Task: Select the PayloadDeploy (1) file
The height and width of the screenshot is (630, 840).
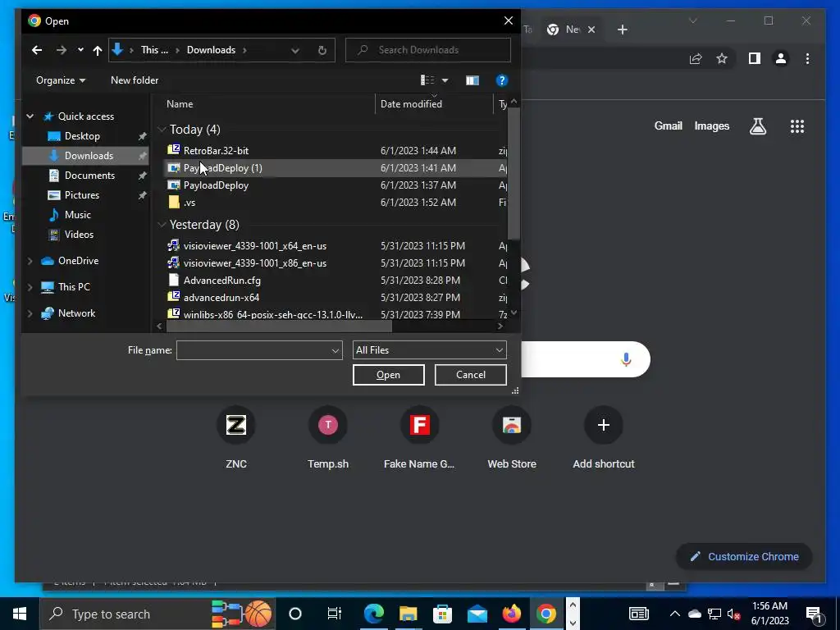Action: click(336, 167)
